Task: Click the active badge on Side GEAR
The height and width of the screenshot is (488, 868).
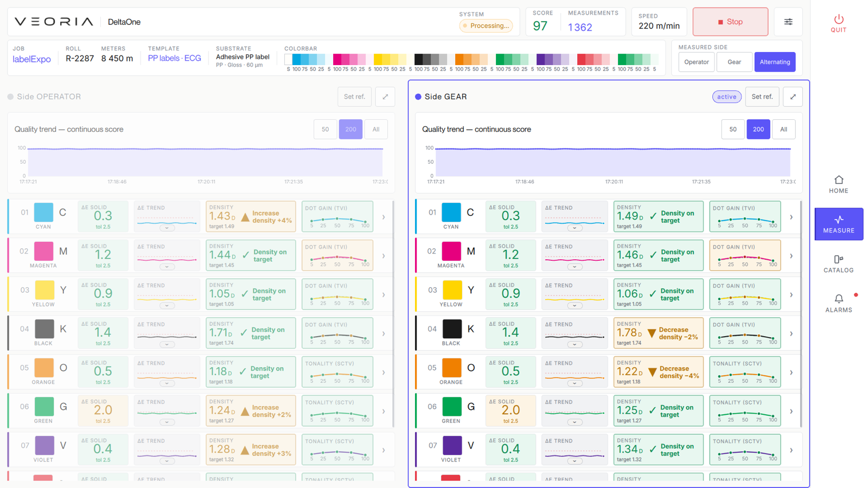Action: (726, 97)
